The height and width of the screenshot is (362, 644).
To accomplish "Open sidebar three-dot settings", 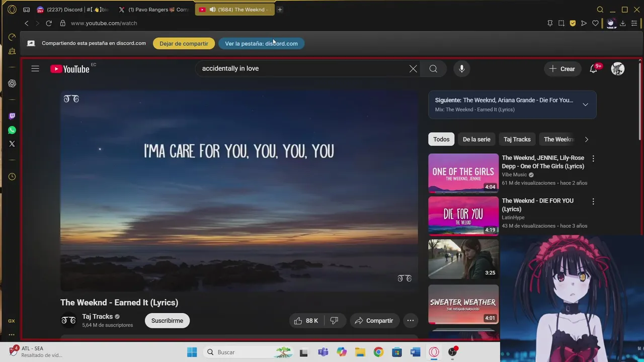I will point(12,334).
